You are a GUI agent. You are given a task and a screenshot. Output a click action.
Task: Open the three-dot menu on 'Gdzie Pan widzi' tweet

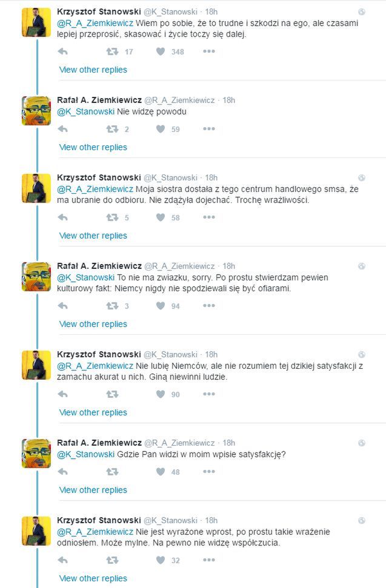tap(208, 472)
